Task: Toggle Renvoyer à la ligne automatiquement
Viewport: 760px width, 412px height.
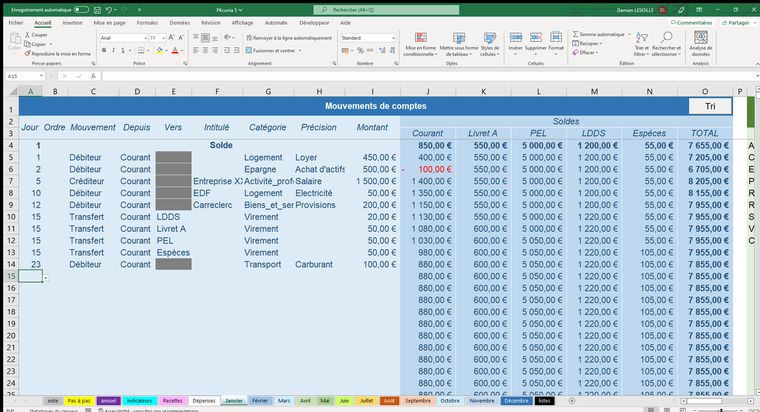Action: pos(288,38)
